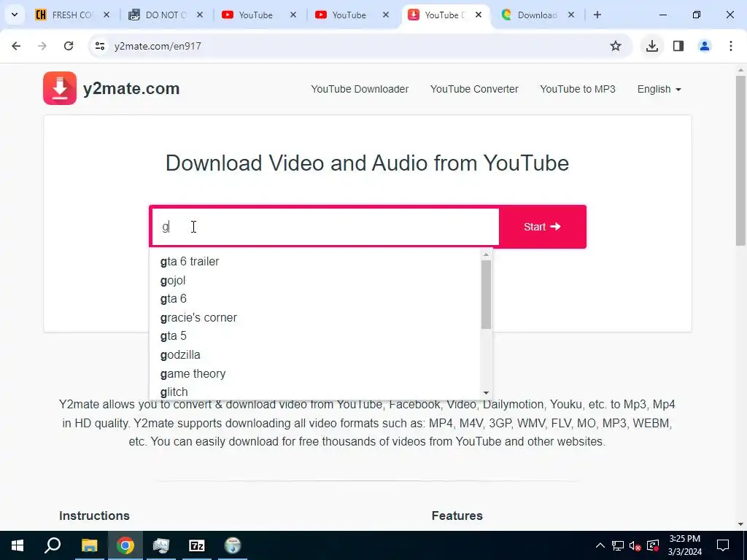The width and height of the screenshot is (747, 560).
Task: Switch to the FRESH CO browser tab
Action: 72,15
